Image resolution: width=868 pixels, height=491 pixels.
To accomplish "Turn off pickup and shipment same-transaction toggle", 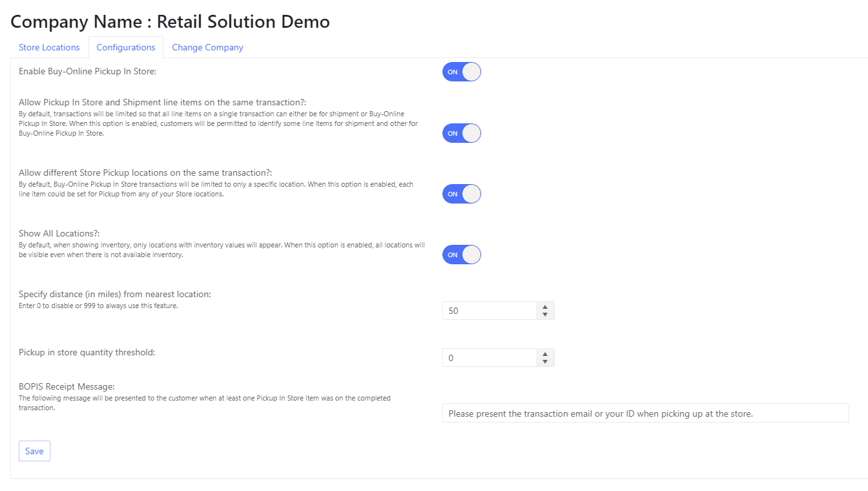I will pyautogui.click(x=461, y=133).
